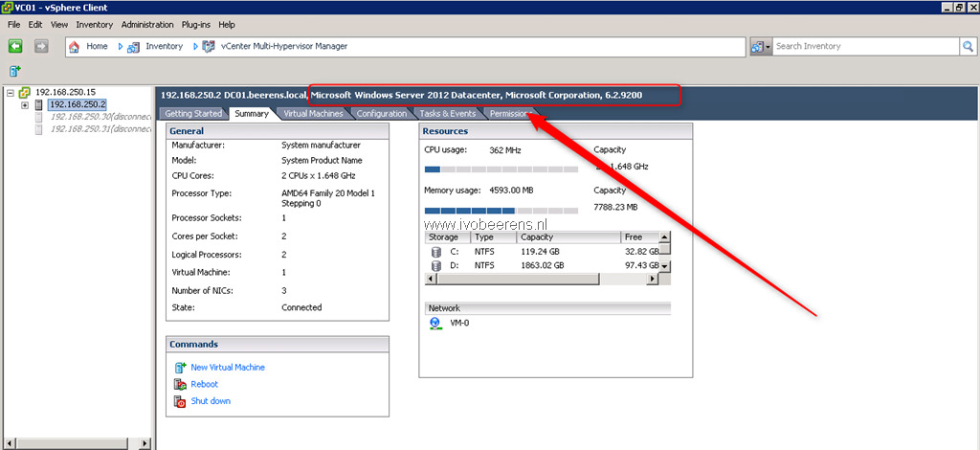Click the storage list scroll right arrow
This screenshot has width=980, height=450.
pos(653,279)
